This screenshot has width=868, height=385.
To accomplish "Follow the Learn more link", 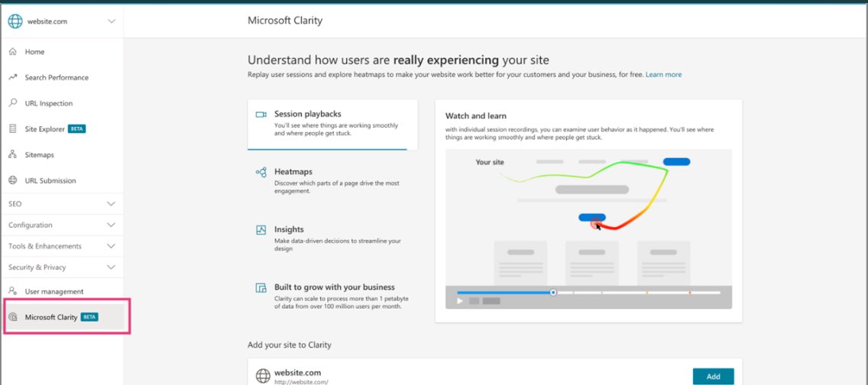I will [664, 74].
